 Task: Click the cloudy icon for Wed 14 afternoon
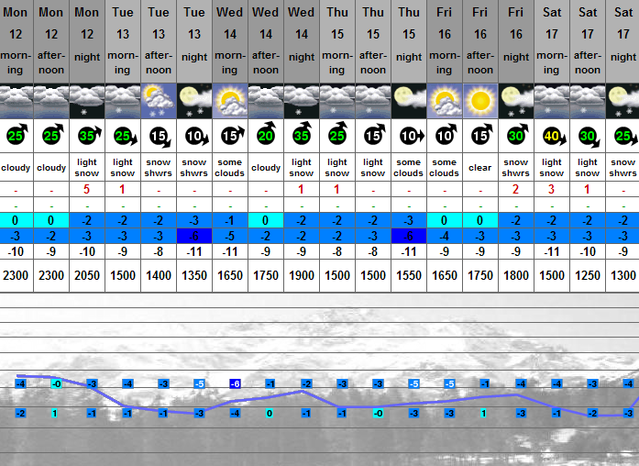pyautogui.click(x=266, y=101)
